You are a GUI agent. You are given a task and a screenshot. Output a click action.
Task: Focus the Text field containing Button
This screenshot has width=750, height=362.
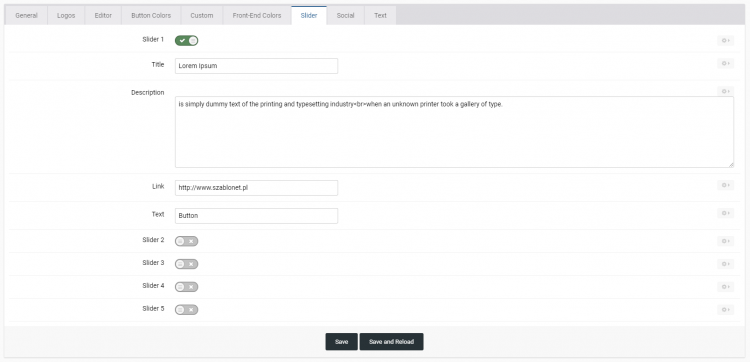pyautogui.click(x=256, y=216)
